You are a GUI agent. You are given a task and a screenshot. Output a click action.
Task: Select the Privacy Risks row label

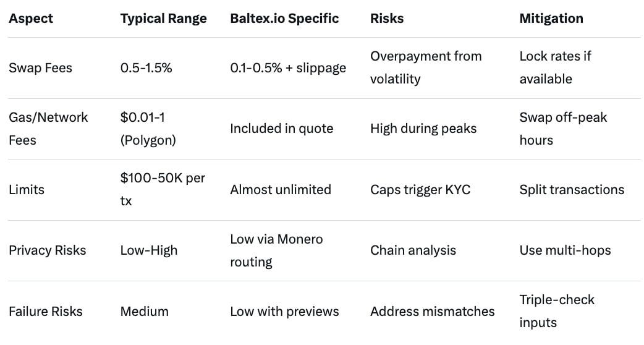(48, 250)
